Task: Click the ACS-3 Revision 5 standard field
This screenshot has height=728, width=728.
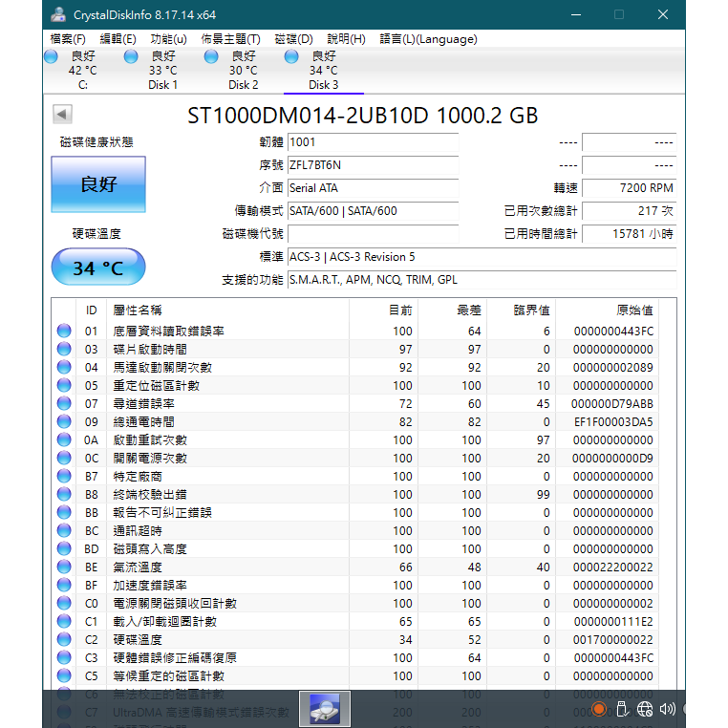Action: pyautogui.click(x=482, y=257)
